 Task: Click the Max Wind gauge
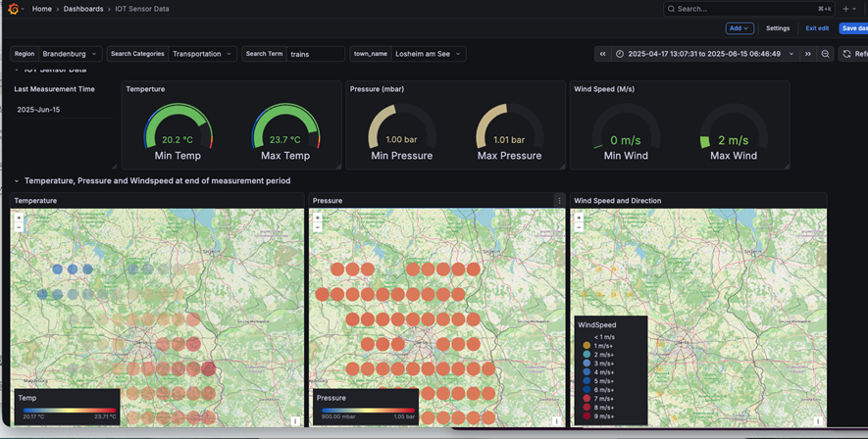point(734,131)
